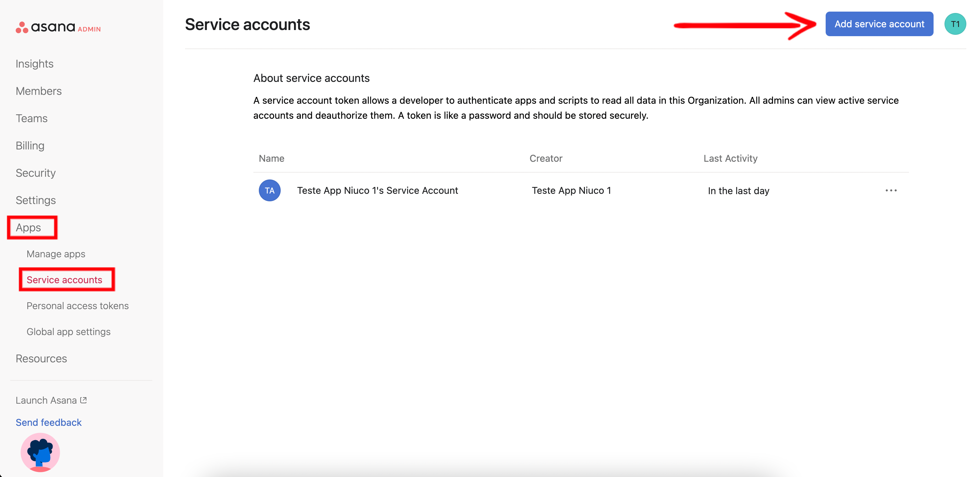980x477 pixels.
Task: Open Settings in sidebar
Action: pos(36,200)
